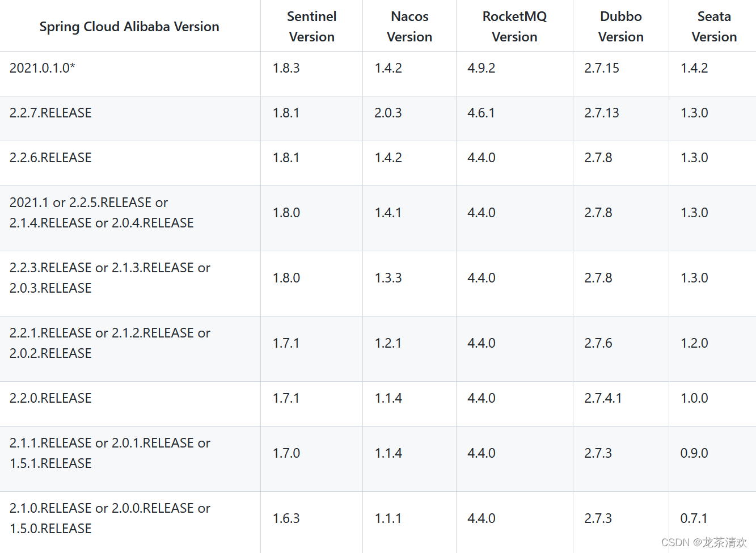This screenshot has width=756, height=553.
Task: Click Dubbo 2.7.8 in 2.2.6.RELEASE row
Action: [x=598, y=158]
